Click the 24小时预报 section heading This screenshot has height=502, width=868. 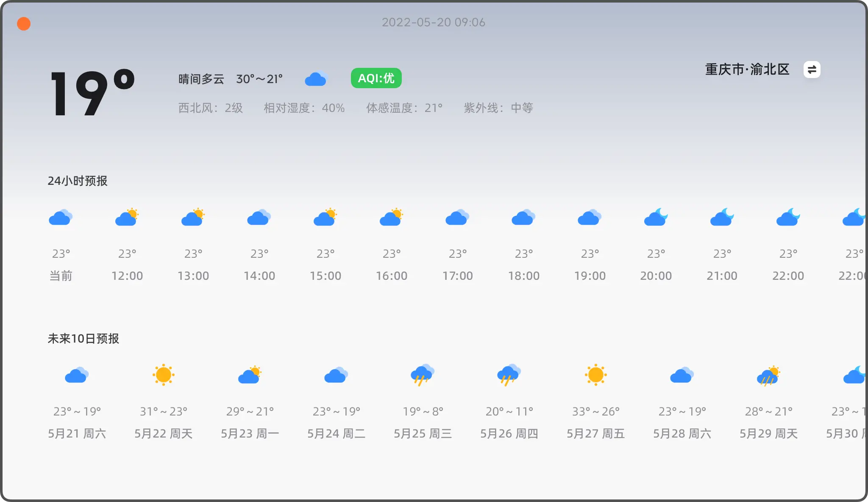77,181
